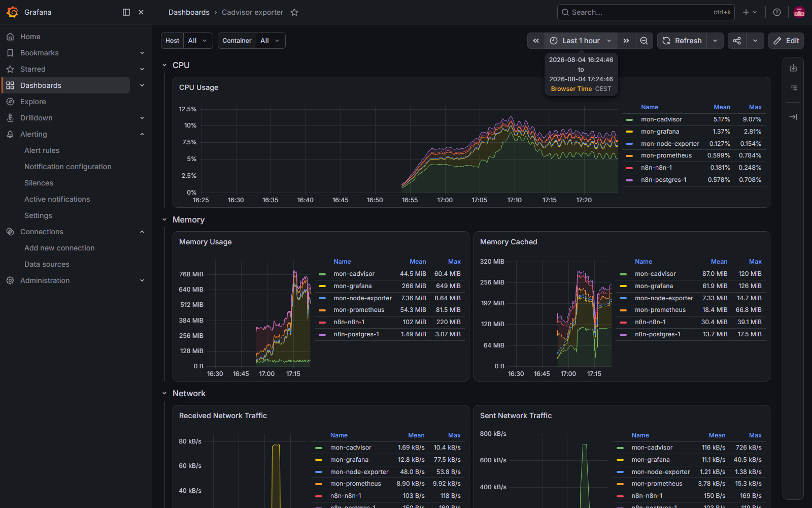The width and height of the screenshot is (812, 508).
Task: Open the help icon menu
Action: [777, 12]
